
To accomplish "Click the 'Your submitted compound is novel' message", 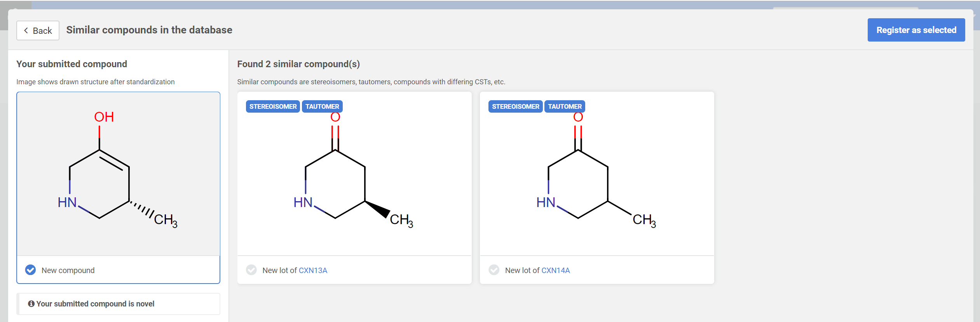I will tap(95, 304).
